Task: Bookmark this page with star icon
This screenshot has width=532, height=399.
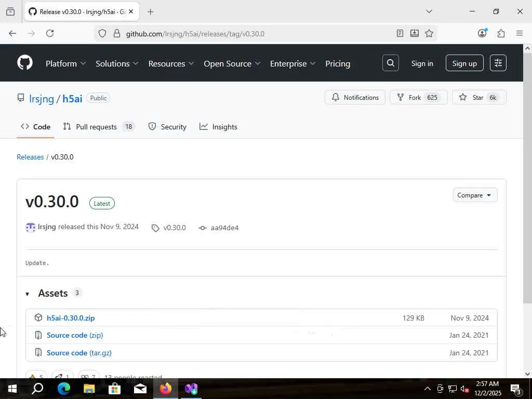Action: pos(429,33)
